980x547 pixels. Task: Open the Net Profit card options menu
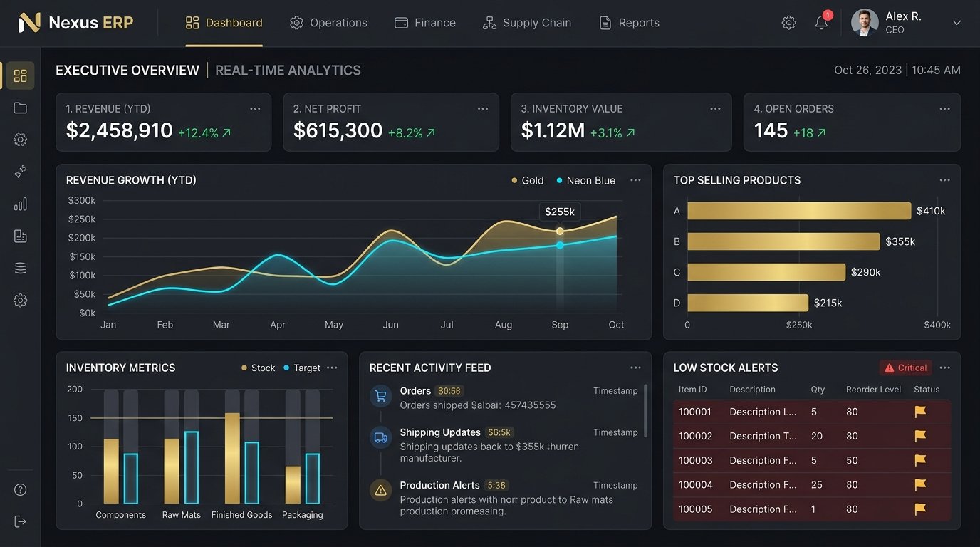[x=483, y=109]
